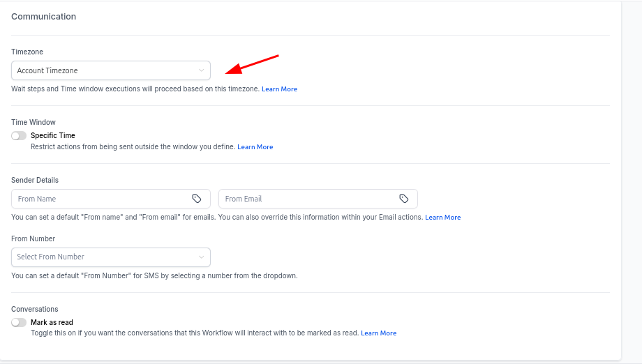Click the Mark as read label text
The image size is (642, 364).
[52, 323]
